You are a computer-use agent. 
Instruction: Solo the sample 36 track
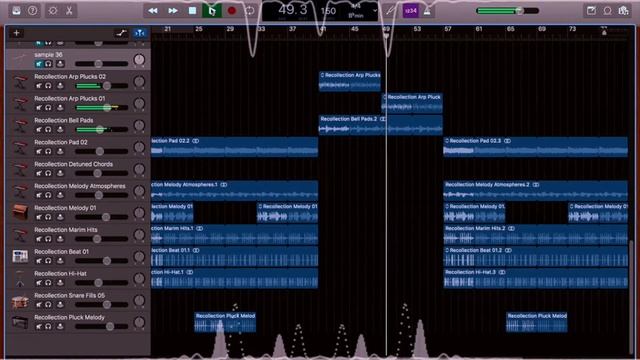pos(48,64)
